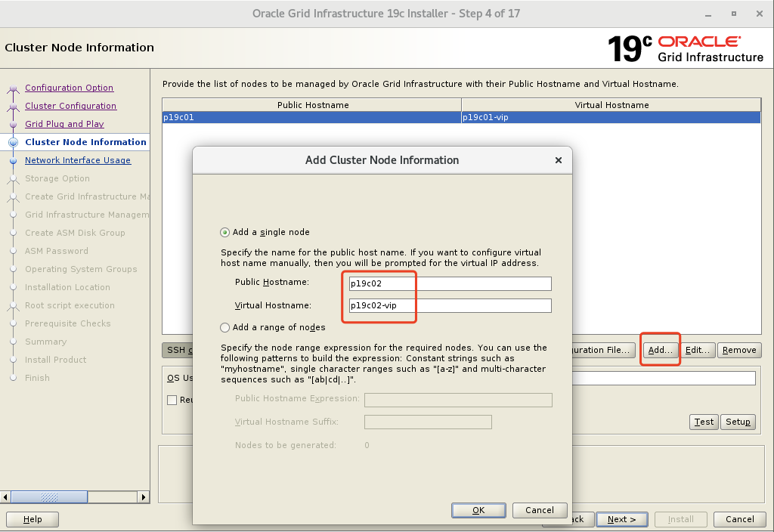This screenshot has width=774, height=532.
Task: Click the Install Product step
Action: tap(55, 360)
